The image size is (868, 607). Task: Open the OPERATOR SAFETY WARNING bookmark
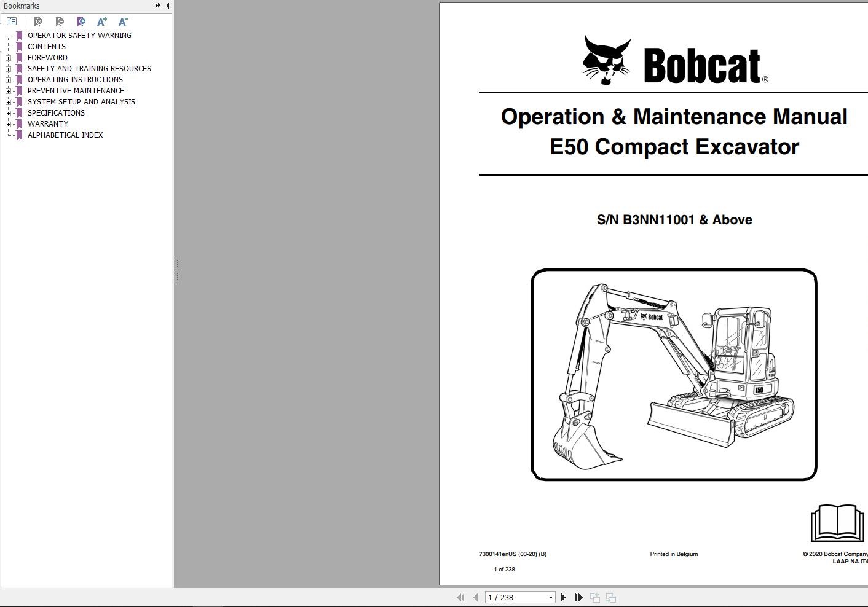pyautogui.click(x=79, y=36)
